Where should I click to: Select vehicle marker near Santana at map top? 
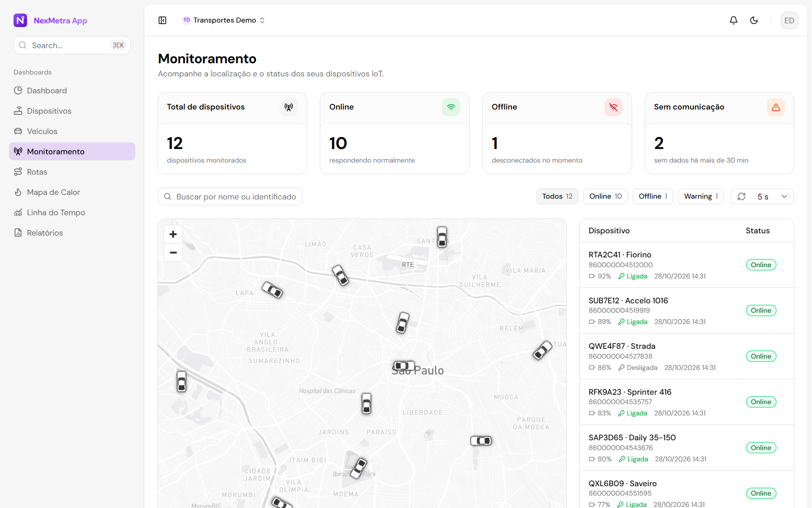pyautogui.click(x=442, y=237)
